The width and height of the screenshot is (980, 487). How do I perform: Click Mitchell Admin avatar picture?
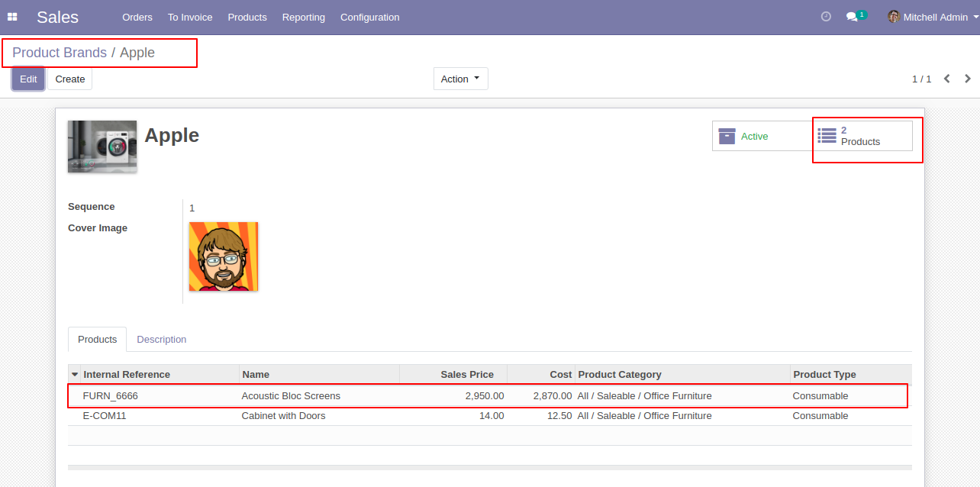point(894,17)
